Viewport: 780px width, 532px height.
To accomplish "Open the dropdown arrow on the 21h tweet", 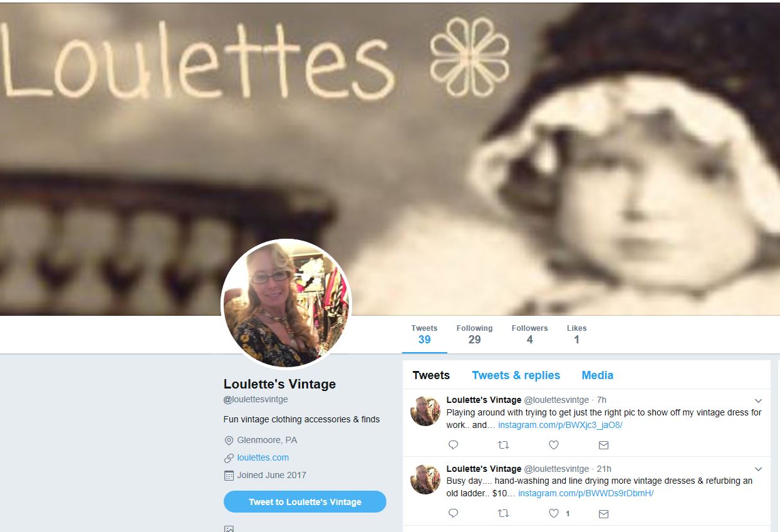I will (758, 469).
